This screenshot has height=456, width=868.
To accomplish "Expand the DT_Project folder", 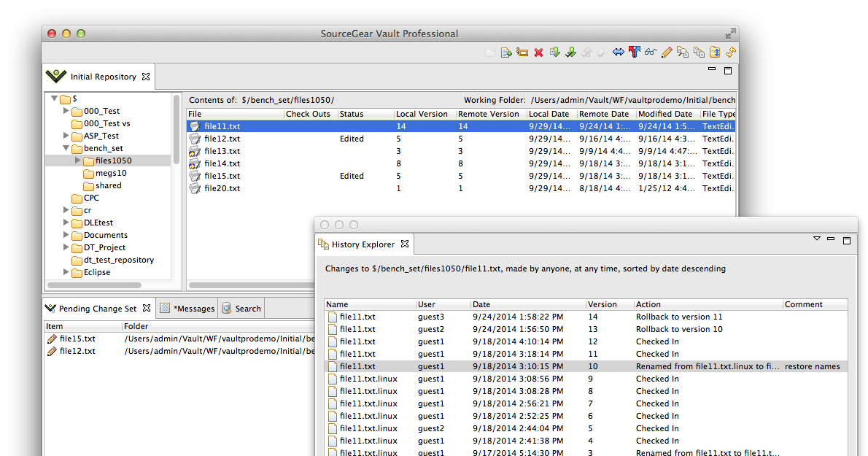I will (66, 247).
